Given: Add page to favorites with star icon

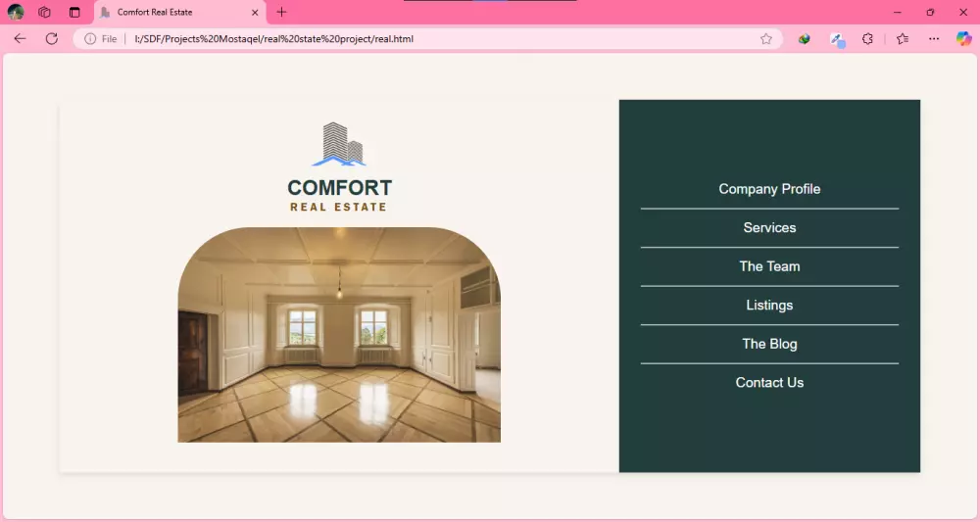Looking at the screenshot, I should coord(765,39).
